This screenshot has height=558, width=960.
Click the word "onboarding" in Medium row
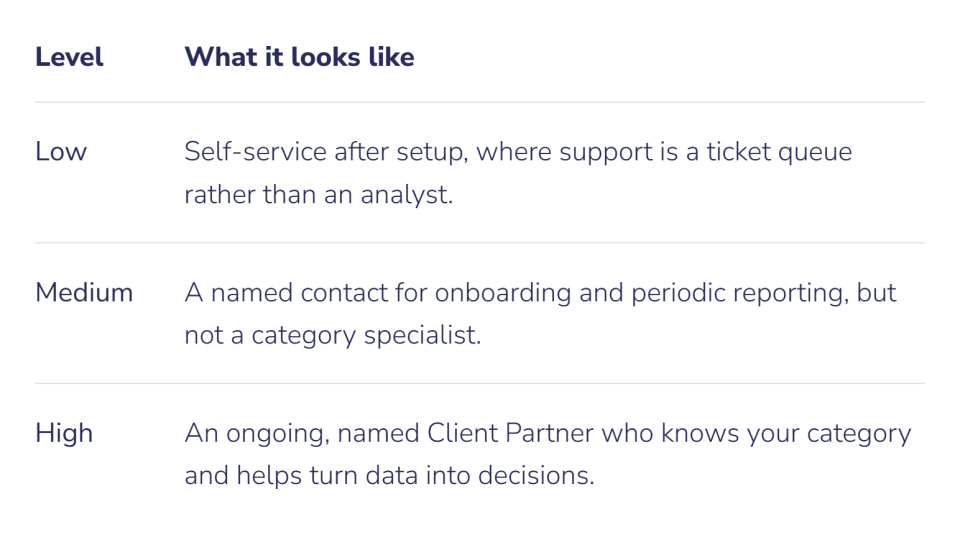click(503, 292)
